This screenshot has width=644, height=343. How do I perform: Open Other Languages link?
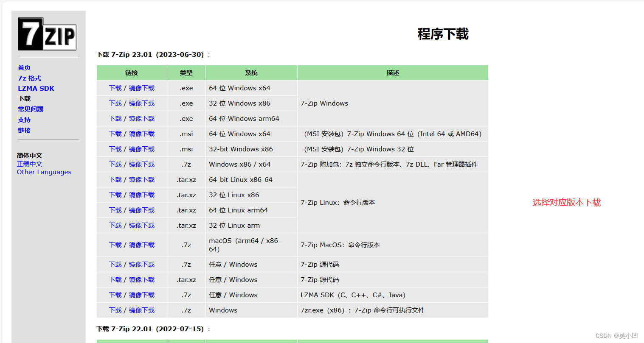click(x=44, y=172)
